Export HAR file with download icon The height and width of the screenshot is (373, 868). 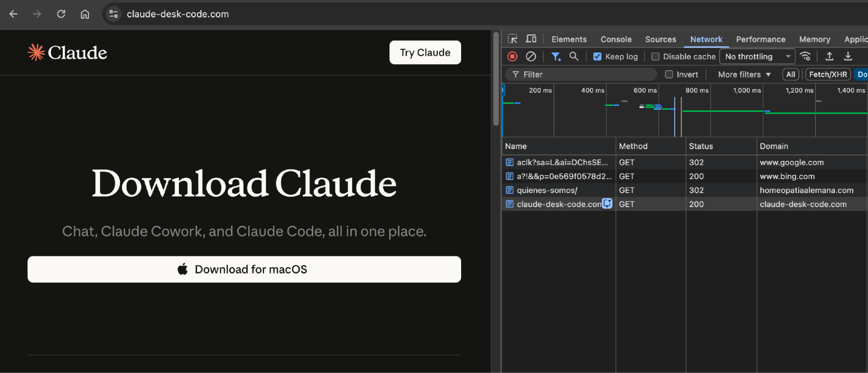[x=848, y=56]
